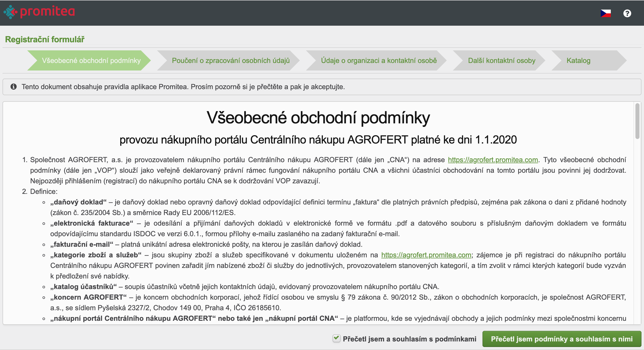Switch to Další kontaktní osoby step

click(499, 60)
